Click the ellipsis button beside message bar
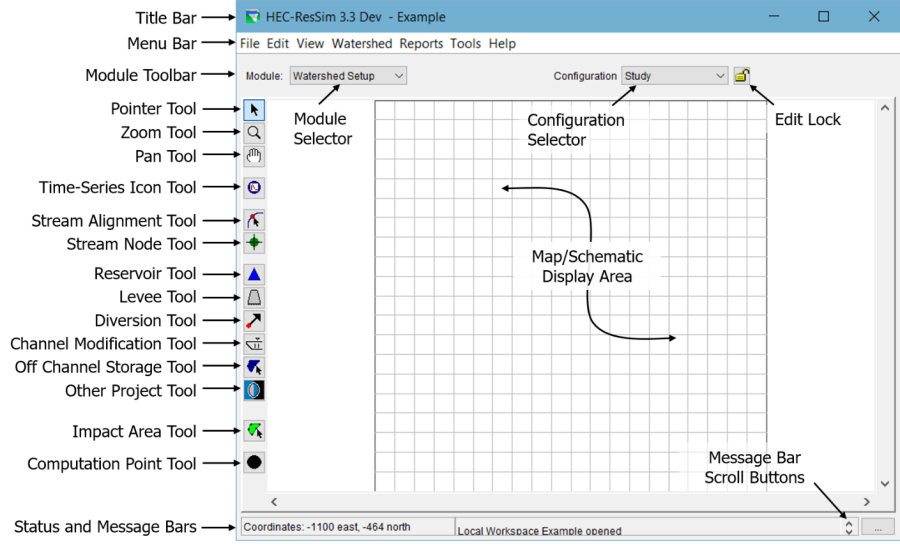The width and height of the screenshot is (900, 546). tap(878, 527)
